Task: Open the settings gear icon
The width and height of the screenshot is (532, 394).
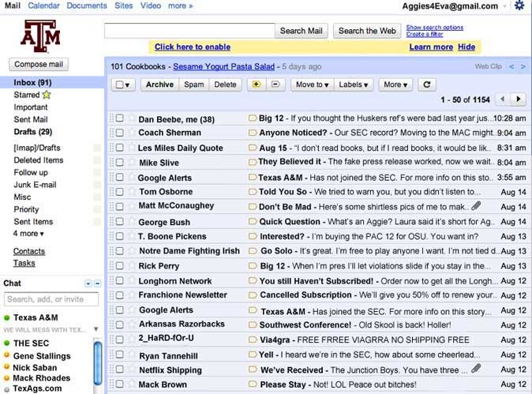Action: pos(519,6)
